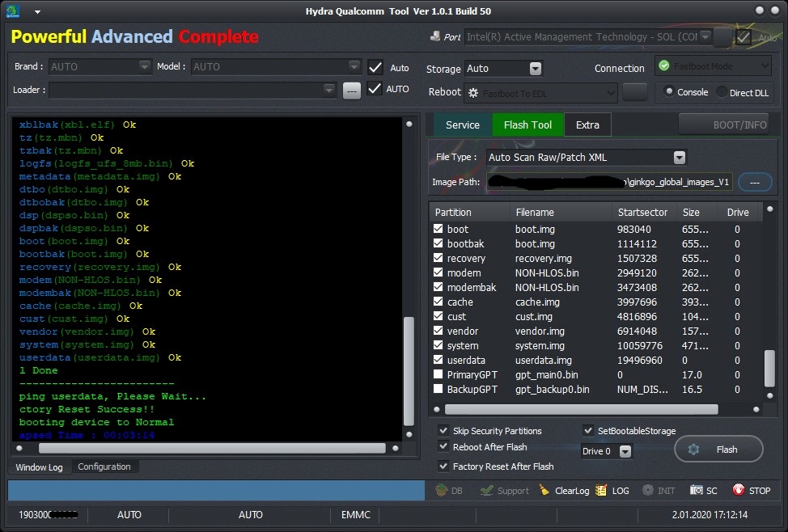Toggle the AUTO checkbox next to Loader

375,88
